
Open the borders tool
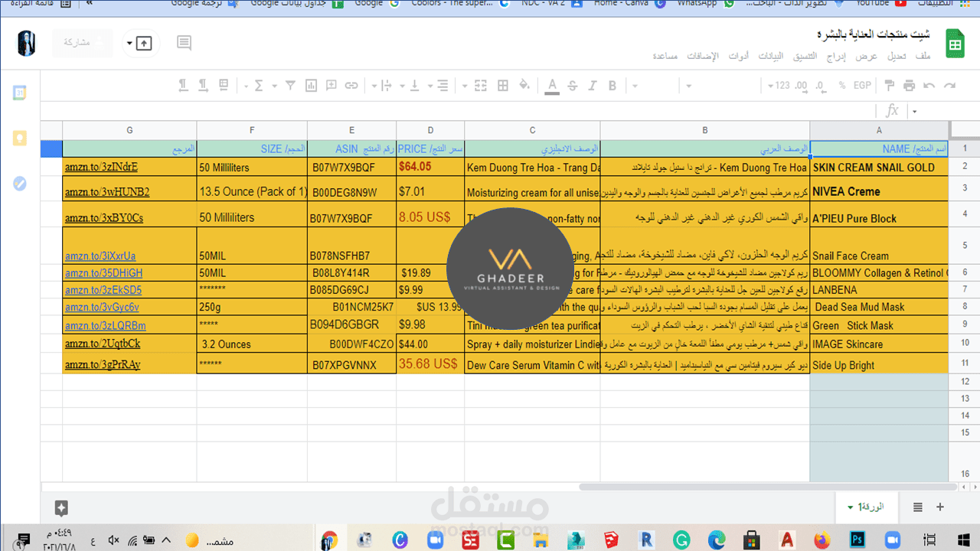[x=502, y=86]
